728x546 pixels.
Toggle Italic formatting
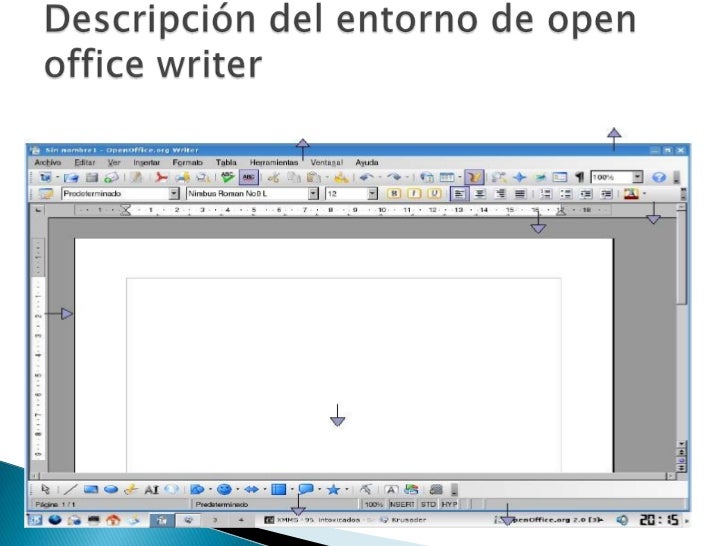tap(414, 194)
